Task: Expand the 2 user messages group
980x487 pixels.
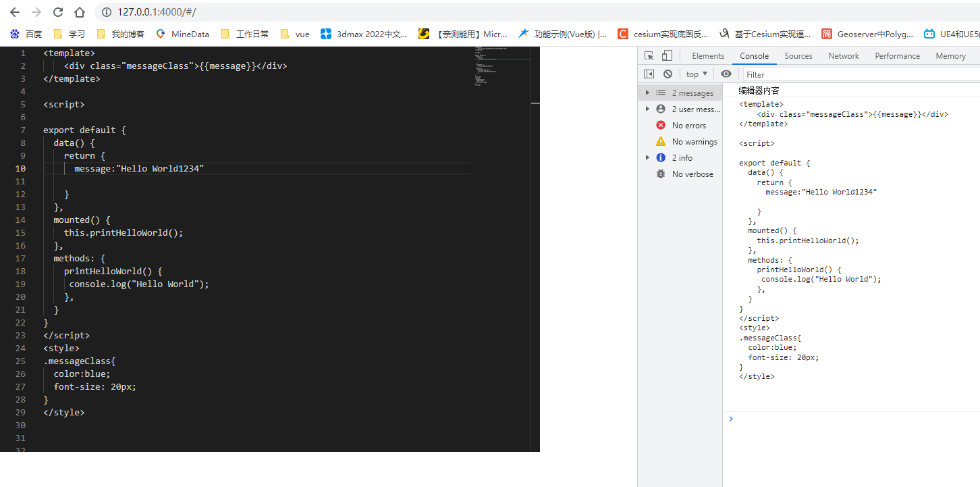Action: tap(647, 109)
